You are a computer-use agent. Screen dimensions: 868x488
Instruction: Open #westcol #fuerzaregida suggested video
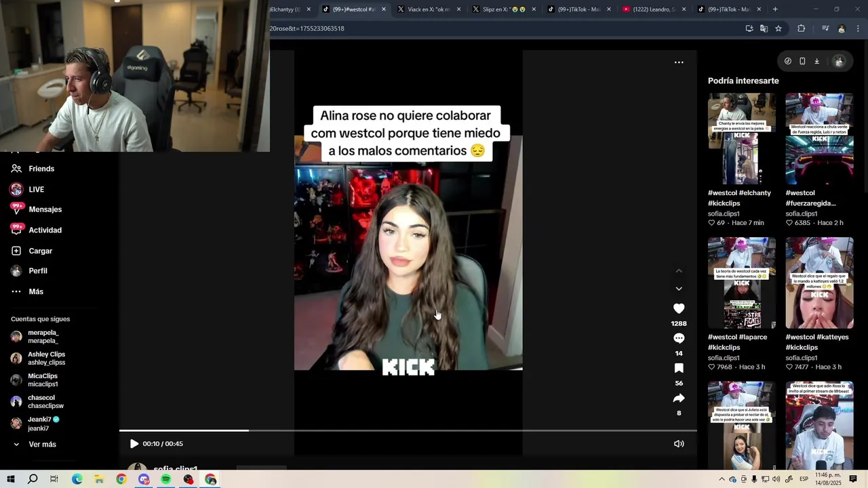click(819, 138)
